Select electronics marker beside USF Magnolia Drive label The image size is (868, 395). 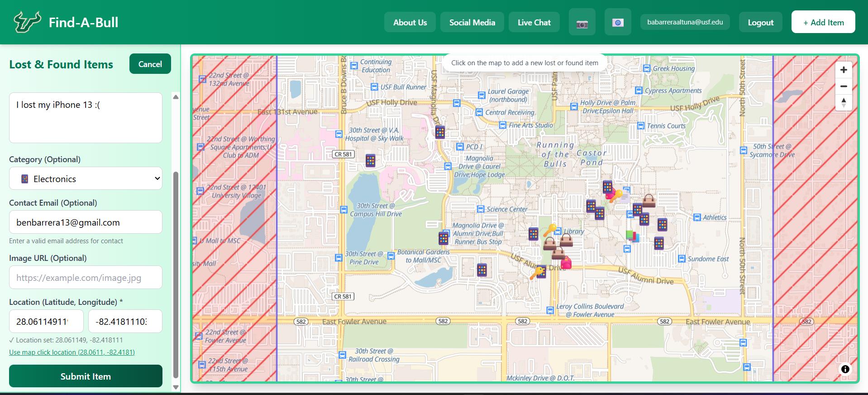pyautogui.click(x=440, y=132)
